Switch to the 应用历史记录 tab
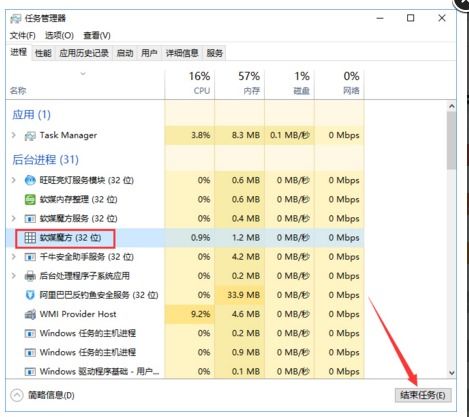Viewport: 469px width, 417px height. pos(84,53)
